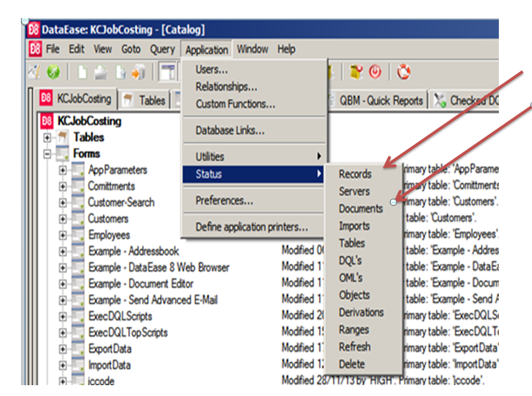Image resolution: width=532 pixels, height=396 pixels.
Task: Expand the Example - Addressbook node
Action: pyautogui.click(x=63, y=252)
